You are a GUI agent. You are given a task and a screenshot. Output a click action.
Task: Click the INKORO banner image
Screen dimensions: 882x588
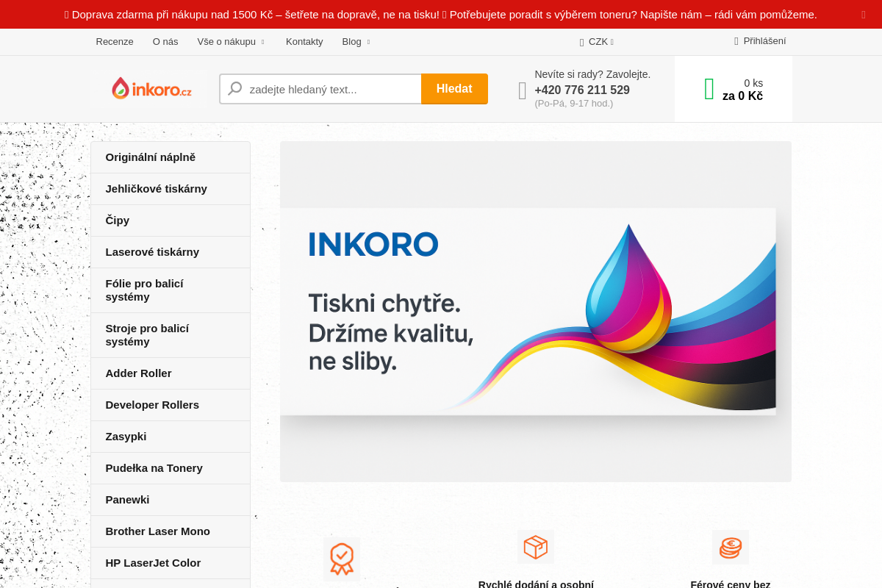[536, 312]
